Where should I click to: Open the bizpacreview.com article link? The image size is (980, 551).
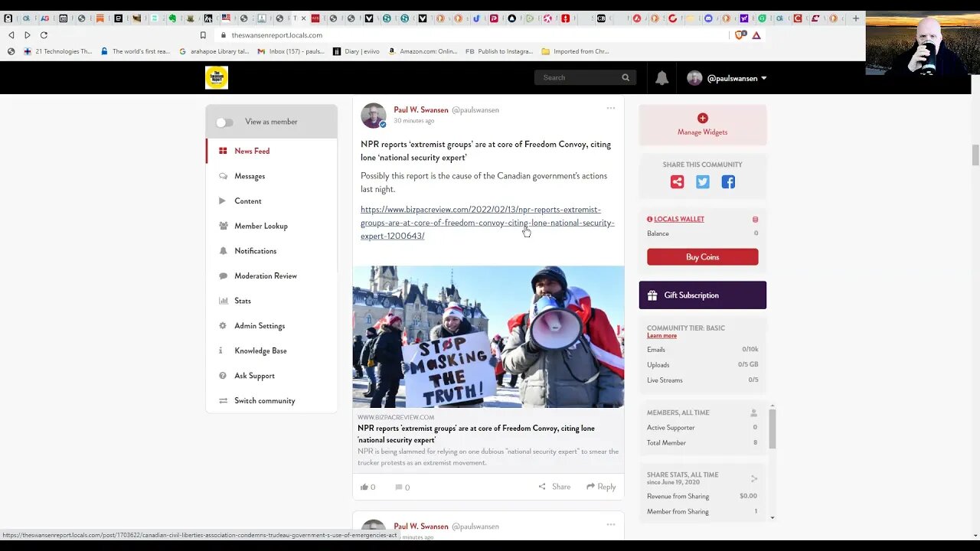click(x=488, y=223)
